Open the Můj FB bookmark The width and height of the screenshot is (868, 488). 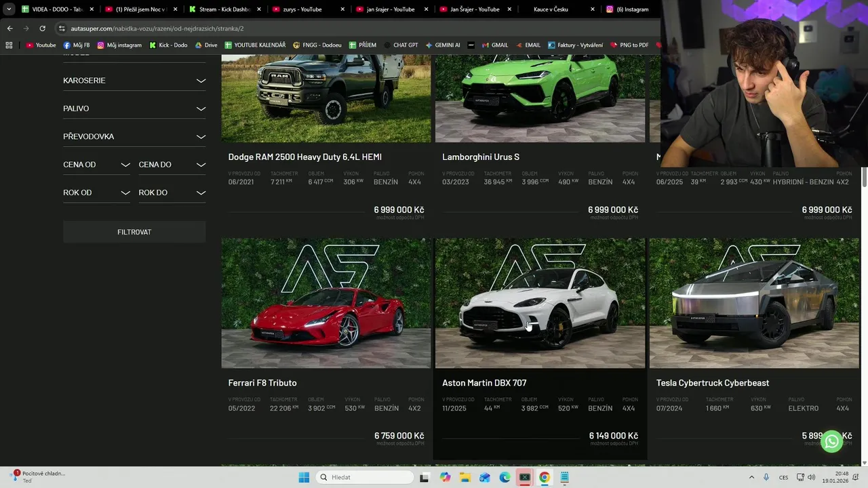(77, 45)
